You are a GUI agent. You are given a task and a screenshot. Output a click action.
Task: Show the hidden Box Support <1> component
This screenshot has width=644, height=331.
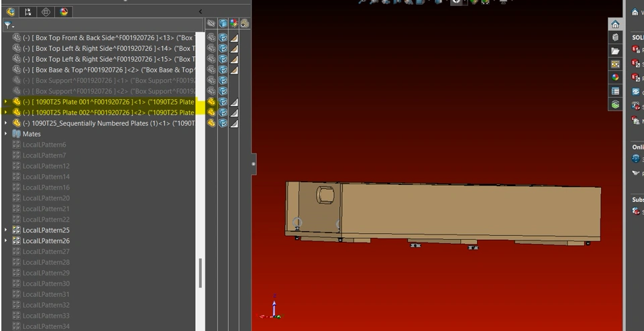[211, 80]
